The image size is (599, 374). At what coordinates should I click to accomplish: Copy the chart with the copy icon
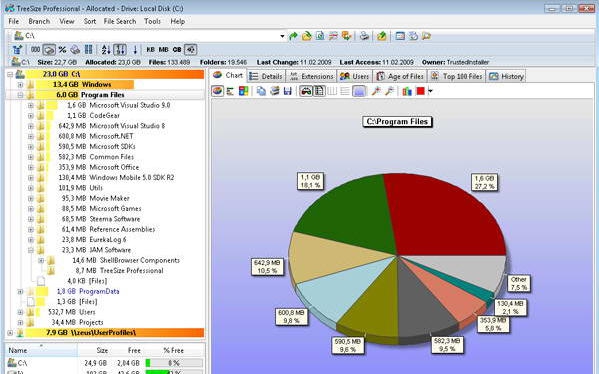pyautogui.click(x=261, y=91)
